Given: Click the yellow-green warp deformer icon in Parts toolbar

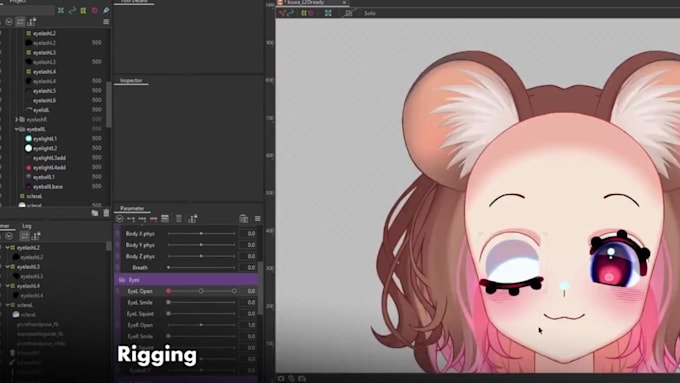Looking at the screenshot, I should tap(83, 10).
